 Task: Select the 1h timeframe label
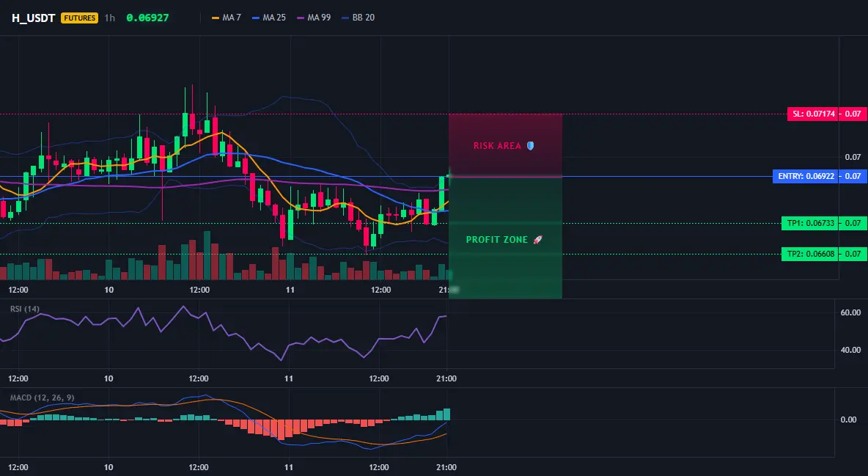point(110,18)
